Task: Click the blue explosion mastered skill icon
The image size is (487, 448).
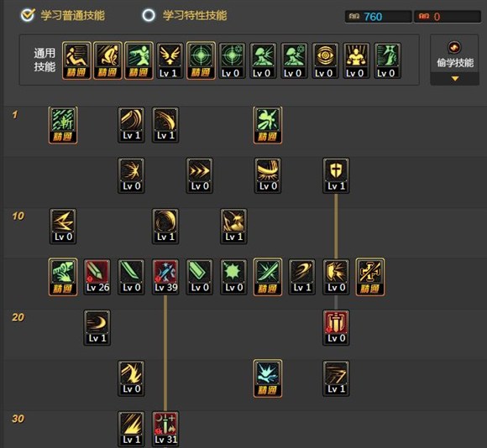Action: 268,378
